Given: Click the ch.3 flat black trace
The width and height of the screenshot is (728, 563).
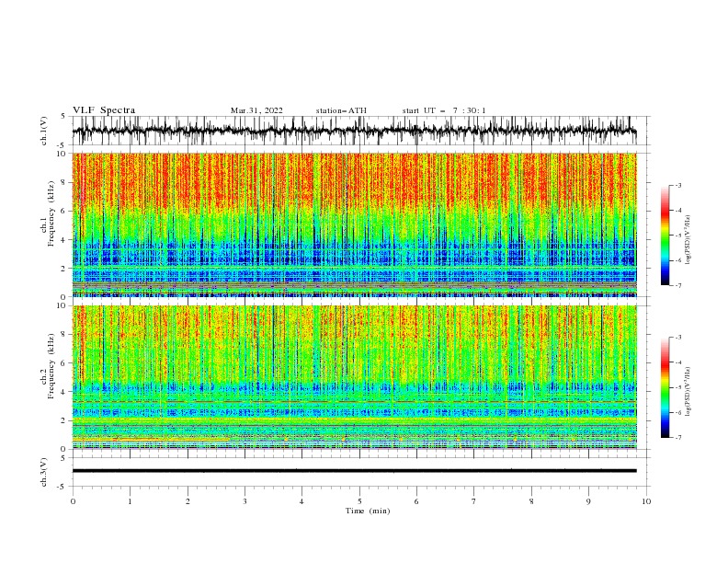Looking at the screenshot, I should [354, 471].
